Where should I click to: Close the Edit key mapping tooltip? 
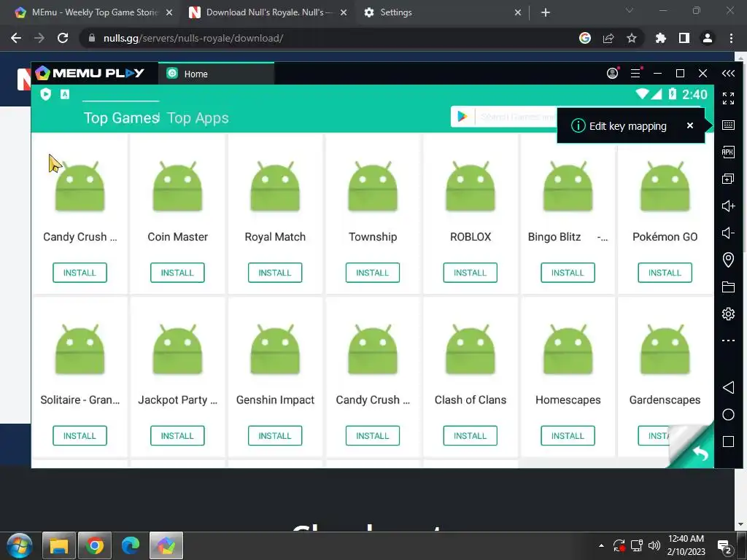pos(689,125)
